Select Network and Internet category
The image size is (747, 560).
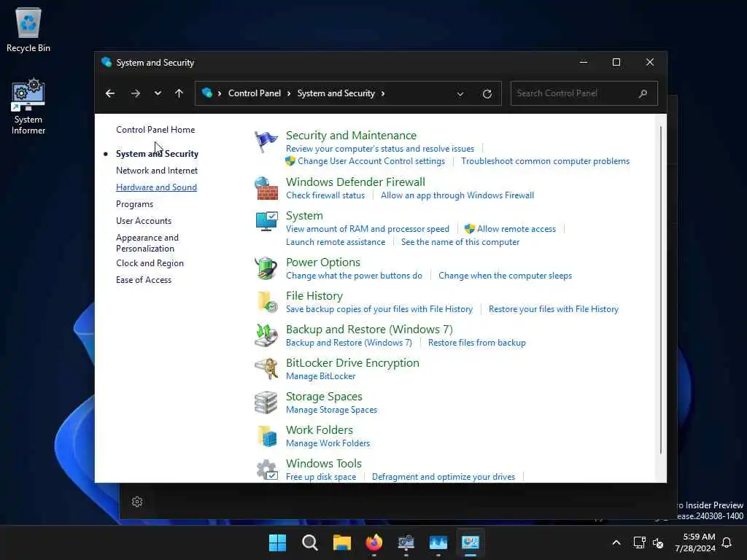(157, 171)
